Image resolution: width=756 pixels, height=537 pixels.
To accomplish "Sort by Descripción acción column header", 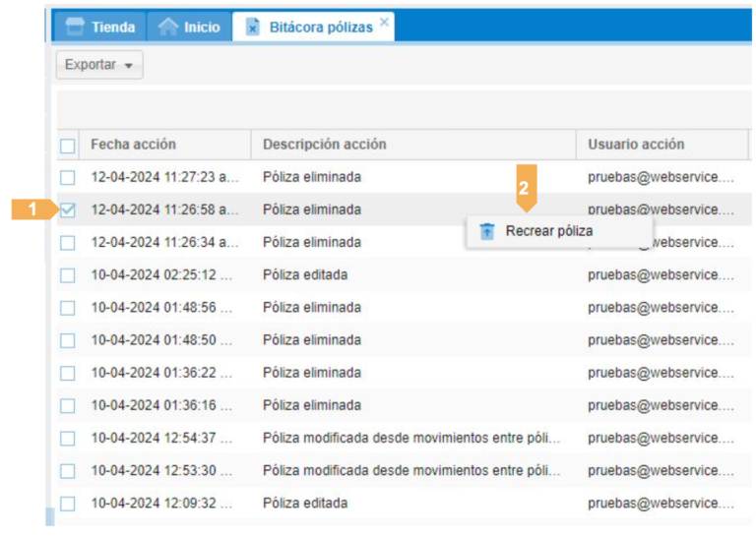I will 324,145.
